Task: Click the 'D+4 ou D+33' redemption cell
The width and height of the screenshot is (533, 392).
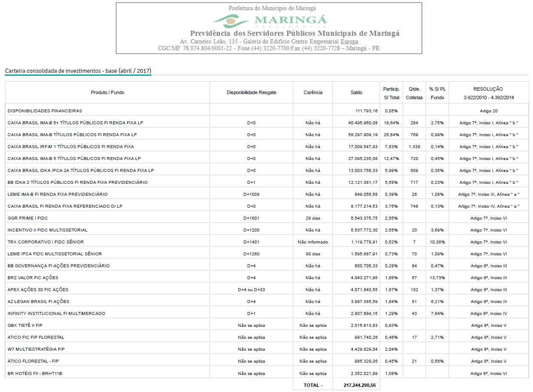Action: pos(251,289)
